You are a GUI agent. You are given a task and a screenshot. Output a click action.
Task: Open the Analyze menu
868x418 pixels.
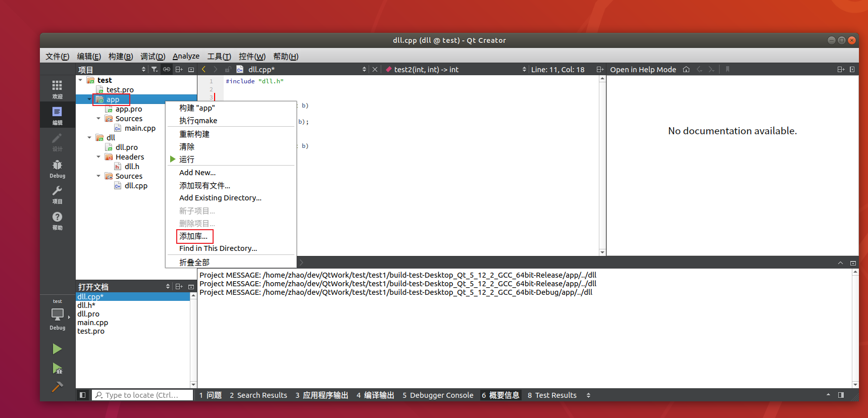coord(186,56)
